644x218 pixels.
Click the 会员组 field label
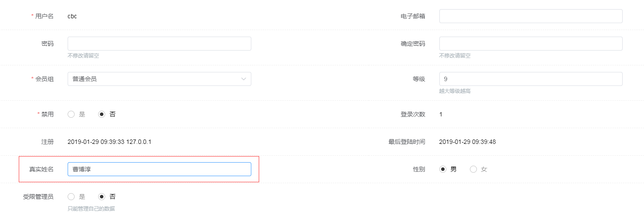pos(44,79)
